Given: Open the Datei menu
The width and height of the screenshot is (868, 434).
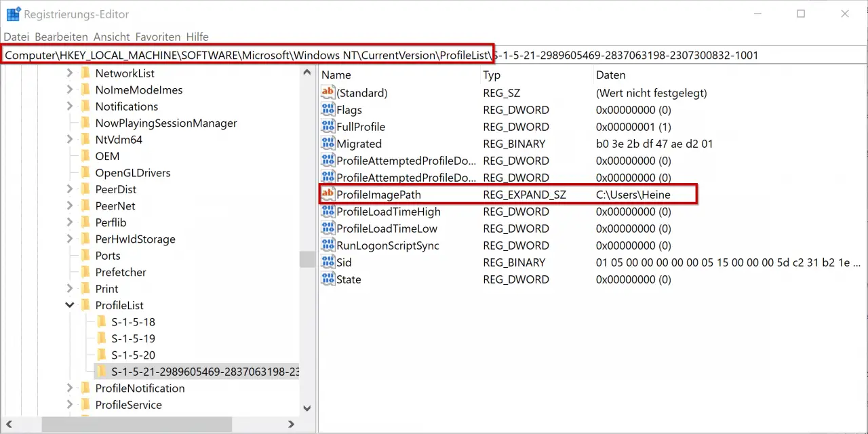Looking at the screenshot, I should tap(17, 37).
